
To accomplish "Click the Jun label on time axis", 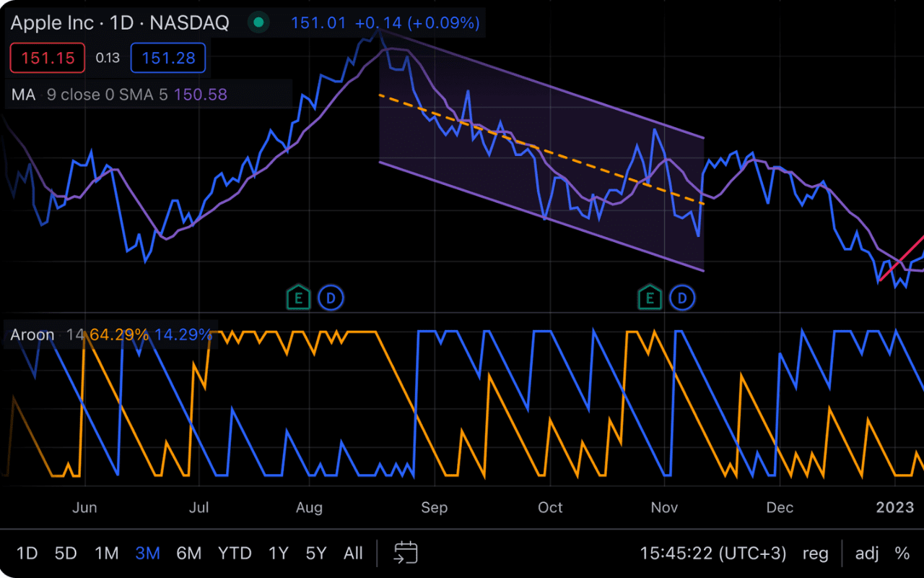I will [x=84, y=508].
